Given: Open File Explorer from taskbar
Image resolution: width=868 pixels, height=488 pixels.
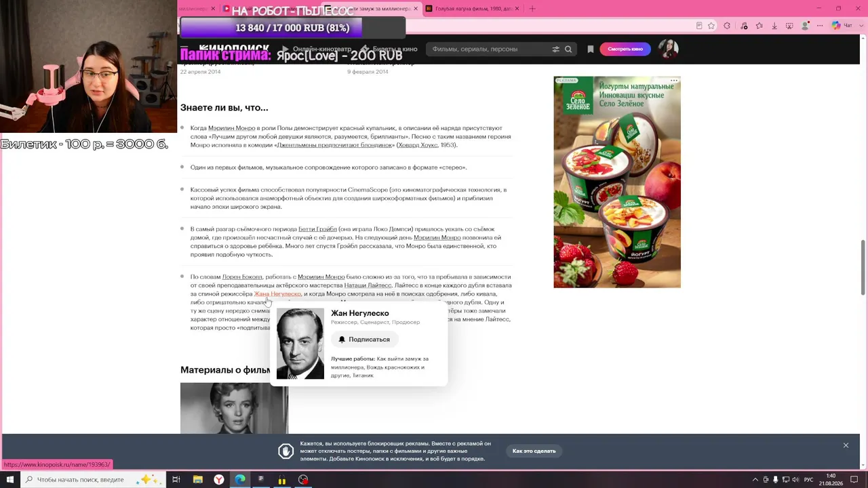Looking at the screenshot, I should click(x=197, y=480).
